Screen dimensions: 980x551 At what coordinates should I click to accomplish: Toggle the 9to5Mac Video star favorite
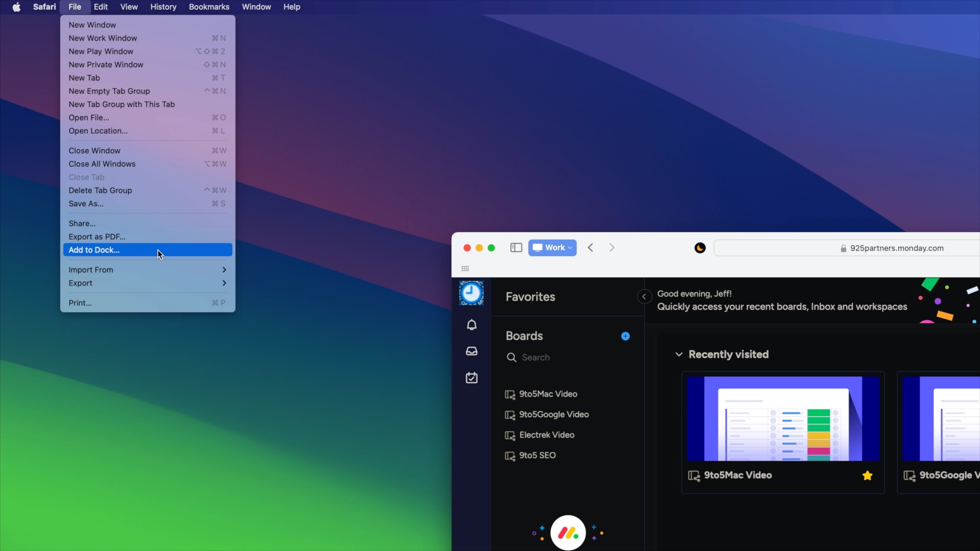click(868, 475)
